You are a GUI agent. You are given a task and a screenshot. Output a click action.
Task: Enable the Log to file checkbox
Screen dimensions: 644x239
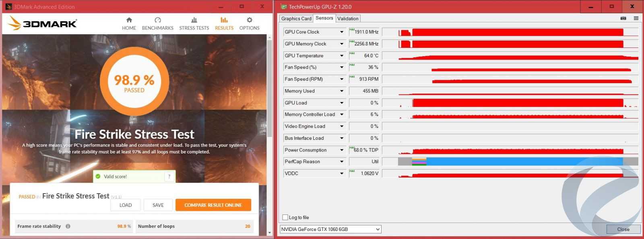(285, 217)
